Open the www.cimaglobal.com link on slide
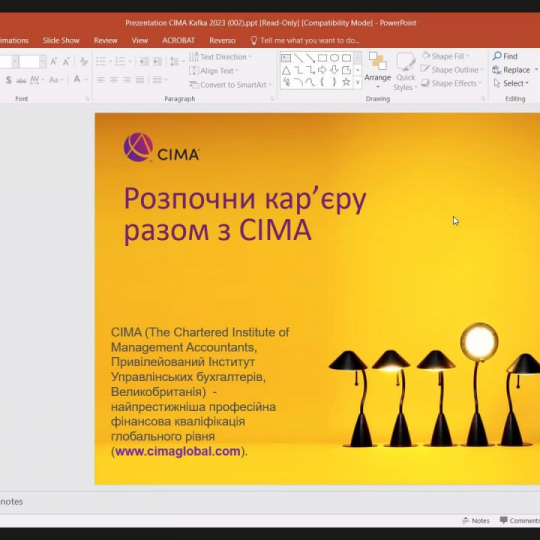This screenshot has height=540, width=540. tap(178, 451)
